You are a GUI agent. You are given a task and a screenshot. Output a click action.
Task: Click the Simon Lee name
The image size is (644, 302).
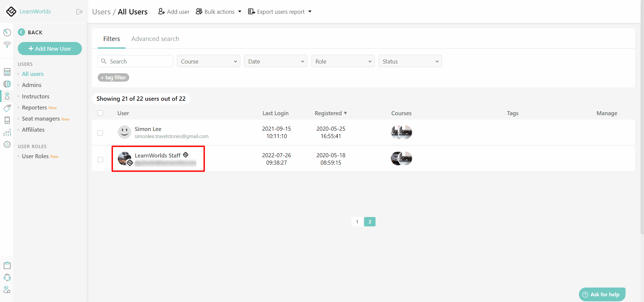click(x=148, y=129)
